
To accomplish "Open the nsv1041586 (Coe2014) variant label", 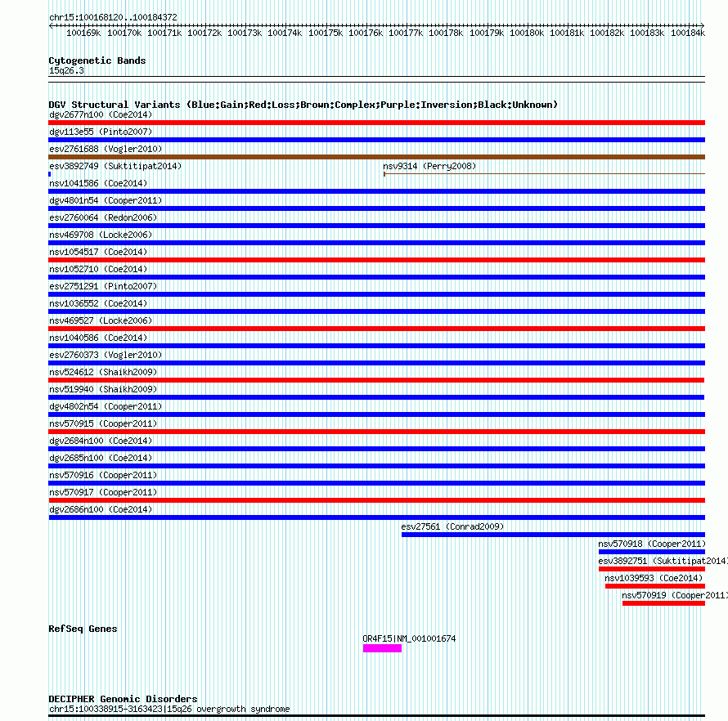I will pos(98,183).
